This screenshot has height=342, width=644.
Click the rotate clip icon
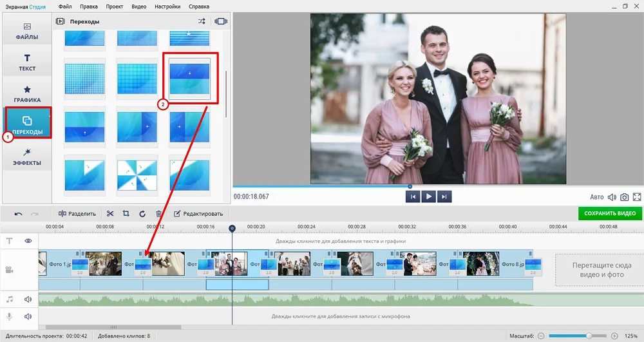[142, 214]
